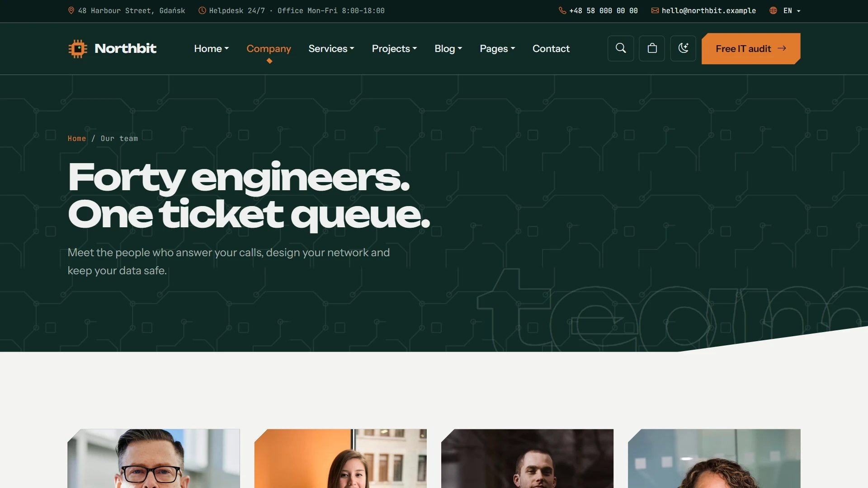Expand the Pages menu dropdown
868x488 pixels.
(x=497, y=48)
